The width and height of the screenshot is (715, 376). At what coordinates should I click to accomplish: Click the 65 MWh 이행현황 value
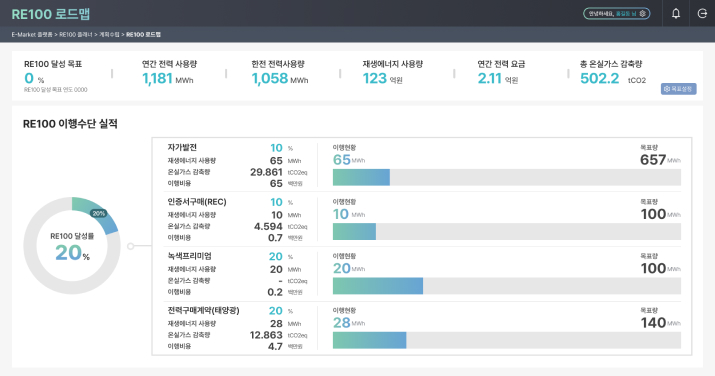pos(349,160)
